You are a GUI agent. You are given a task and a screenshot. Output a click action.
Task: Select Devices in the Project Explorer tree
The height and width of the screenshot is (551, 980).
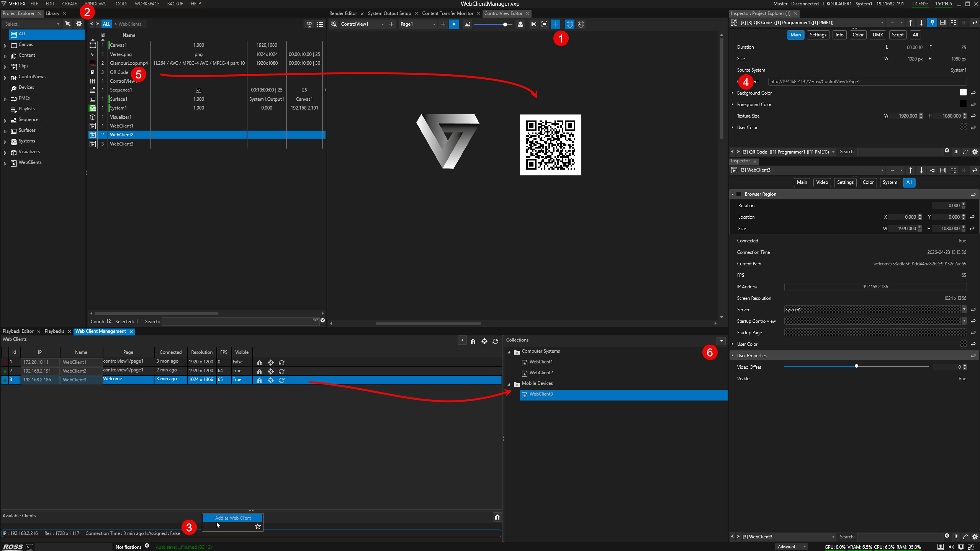pos(26,87)
